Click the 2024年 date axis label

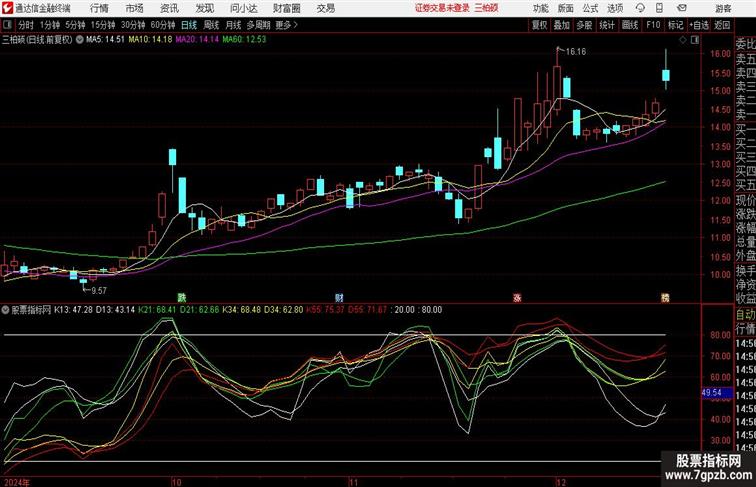17,482
